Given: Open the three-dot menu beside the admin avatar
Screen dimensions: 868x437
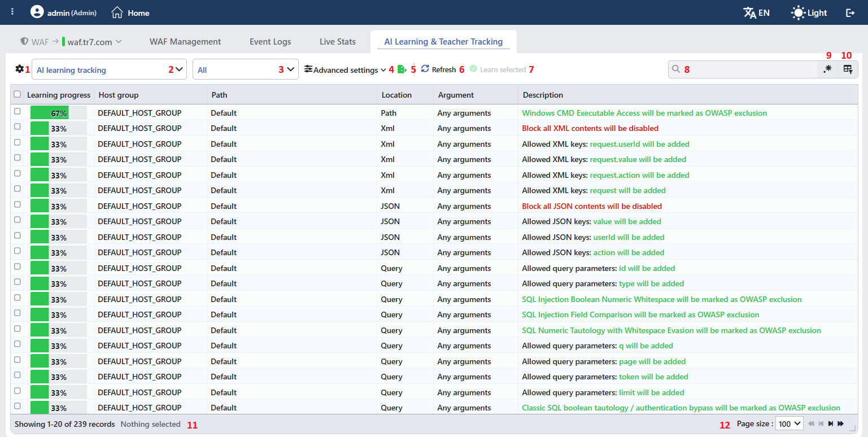Looking at the screenshot, I should (12, 12).
